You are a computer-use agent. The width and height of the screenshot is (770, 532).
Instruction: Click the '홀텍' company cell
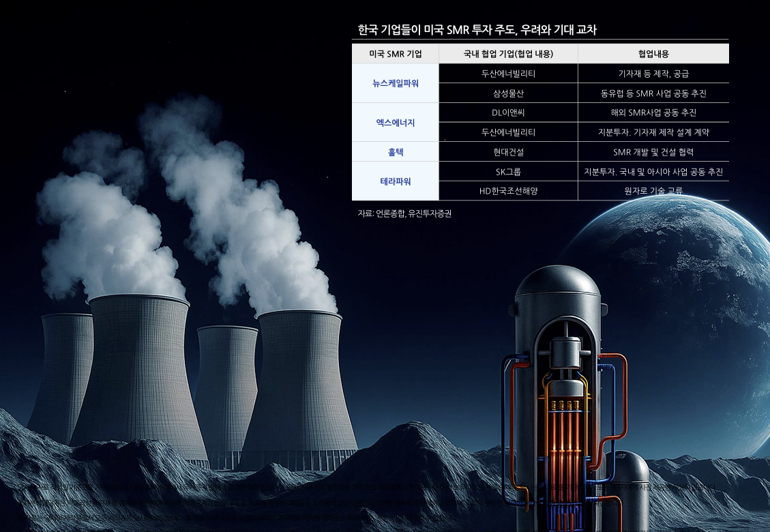[x=395, y=152]
